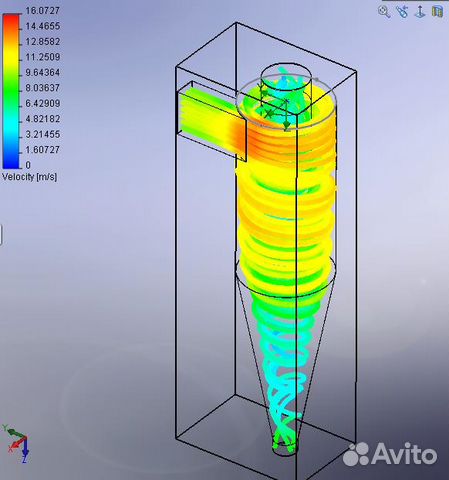449x480 pixels.
Task: Click the green origin triad atop the cyclone
Action: click(x=274, y=107)
